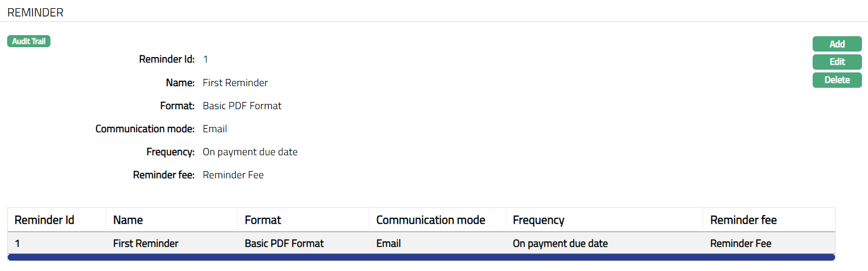Image resolution: width=868 pixels, height=271 pixels.
Task: Sort table by Format column header
Action: (263, 220)
